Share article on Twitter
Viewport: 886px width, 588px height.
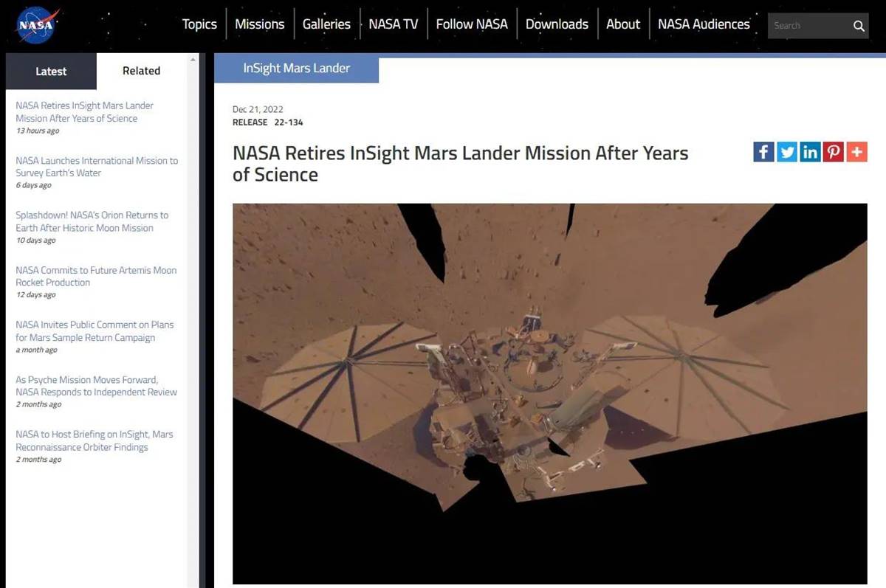[x=787, y=152]
